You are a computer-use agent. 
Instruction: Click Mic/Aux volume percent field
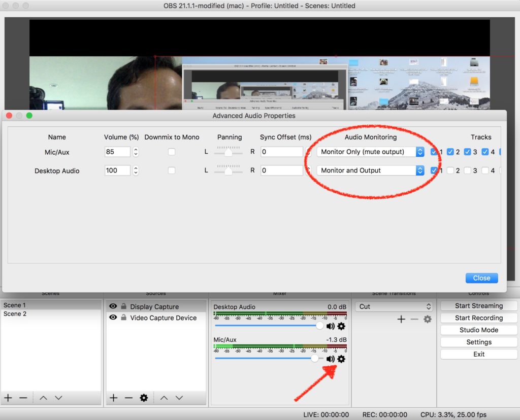pyautogui.click(x=117, y=152)
